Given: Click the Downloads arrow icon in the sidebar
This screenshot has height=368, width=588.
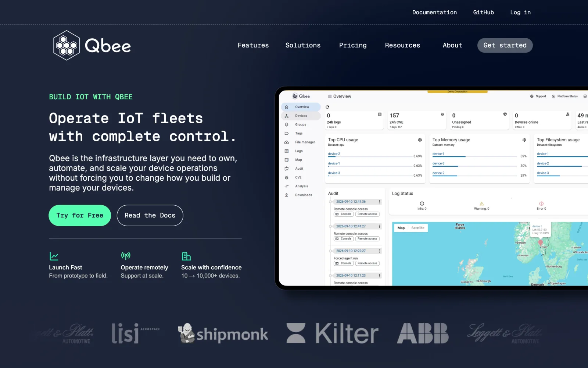Looking at the screenshot, I should (x=287, y=195).
